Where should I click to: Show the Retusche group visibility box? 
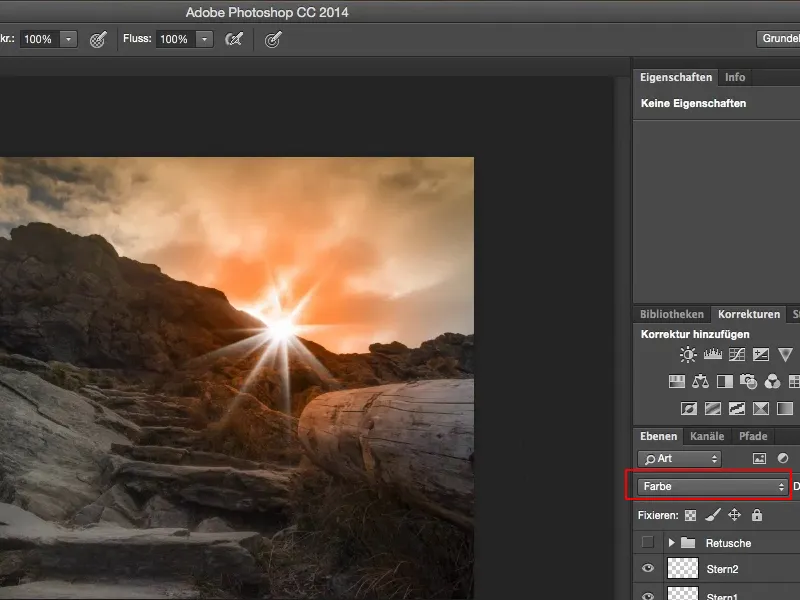[648, 543]
